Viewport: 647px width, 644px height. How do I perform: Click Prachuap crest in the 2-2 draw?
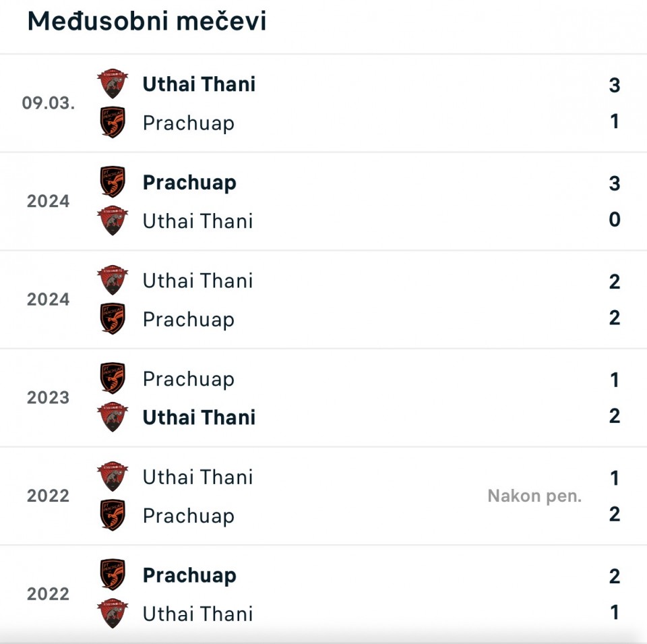pyautogui.click(x=112, y=319)
